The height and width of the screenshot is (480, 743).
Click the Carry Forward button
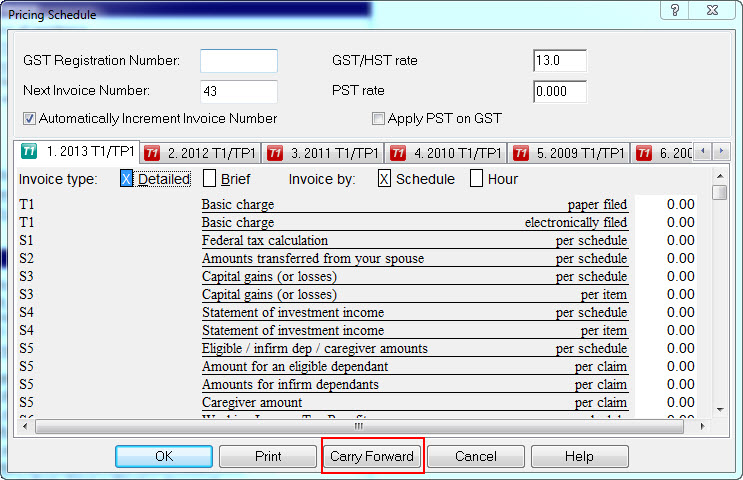(372, 456)
